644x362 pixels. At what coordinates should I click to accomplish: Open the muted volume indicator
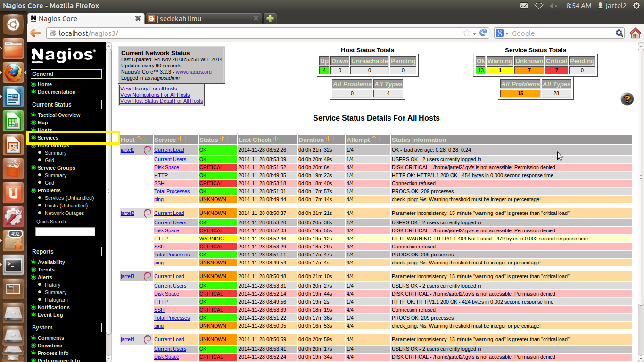(x=553, y=6)
